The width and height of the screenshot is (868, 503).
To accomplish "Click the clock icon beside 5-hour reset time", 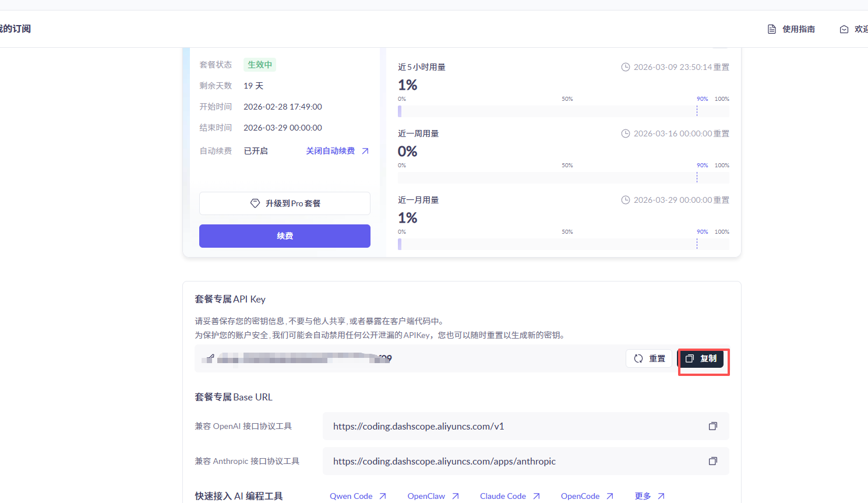I will tap(625, 67).
